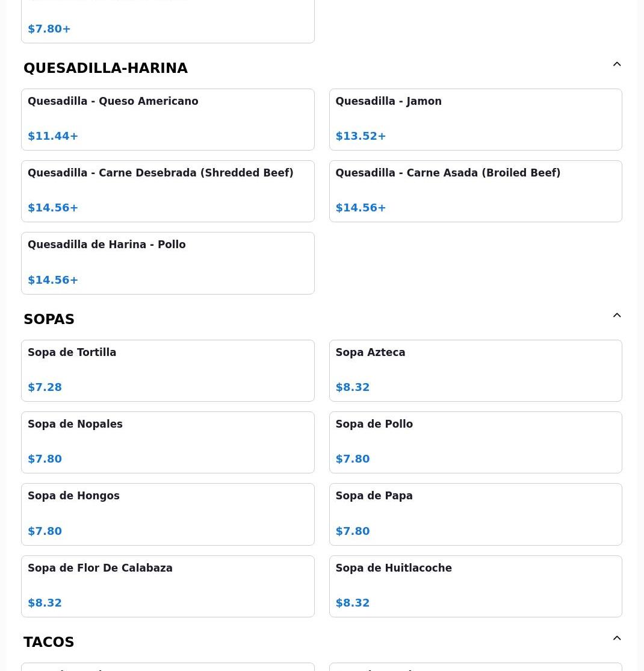644x671 pixels.
Task: Click the $8.32 price of Sopa Azteca
Action: [352, 387]
